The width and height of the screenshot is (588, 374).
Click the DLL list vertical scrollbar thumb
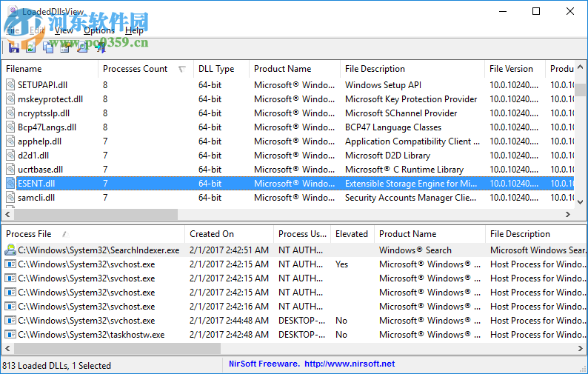click(581, 90)
